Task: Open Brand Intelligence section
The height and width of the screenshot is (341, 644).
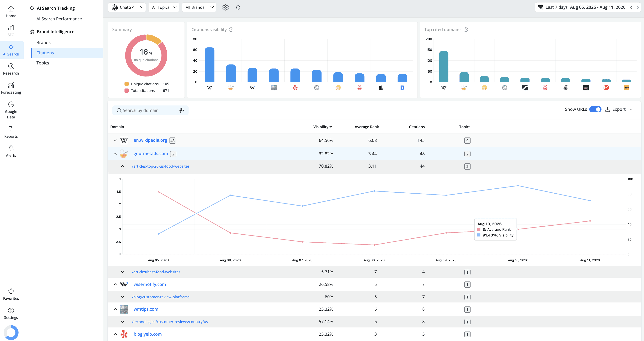Action: 55,31
